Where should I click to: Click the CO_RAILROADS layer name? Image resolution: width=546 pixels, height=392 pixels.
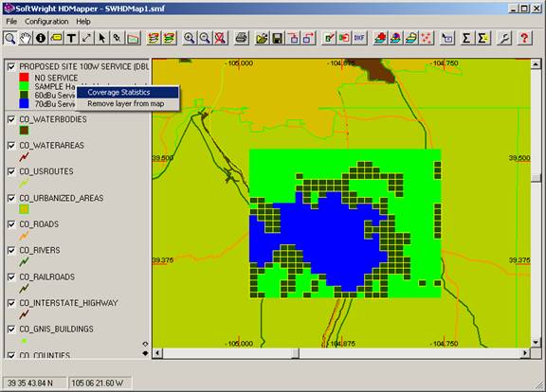click(47, 276)
